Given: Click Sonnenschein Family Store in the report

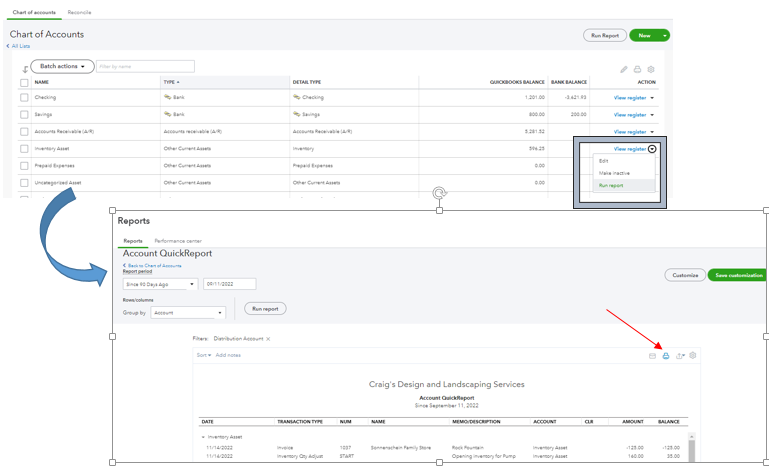Looking at the screenshot, I should [x=401, y=448].
